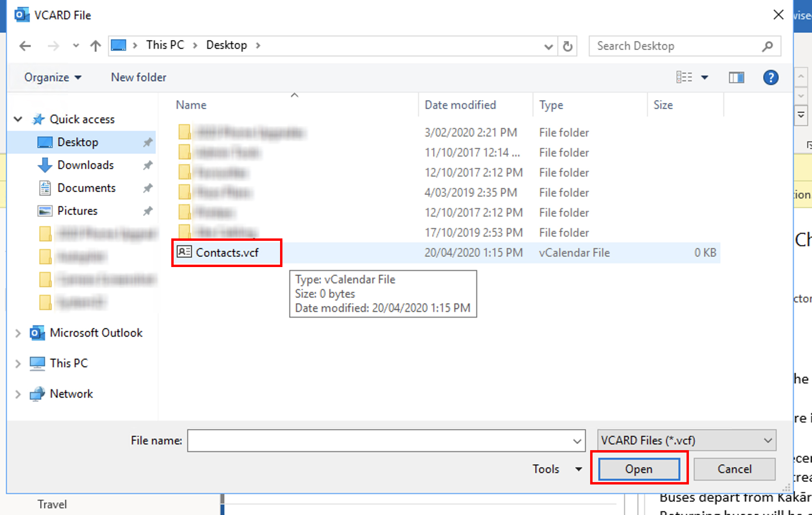This screenshot has height=515, width=812.
Task: Toggle the preview pane
Action: [x=736, y=77]
